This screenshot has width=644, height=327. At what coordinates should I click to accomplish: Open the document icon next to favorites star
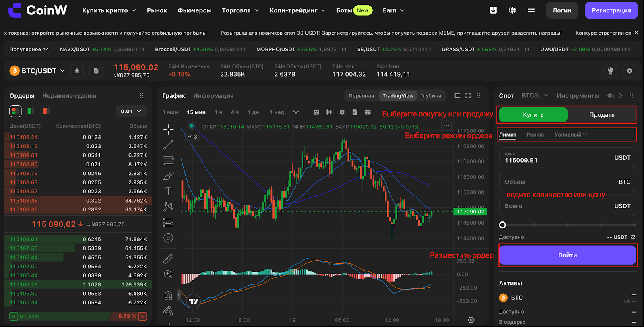(x=96, y=71)
